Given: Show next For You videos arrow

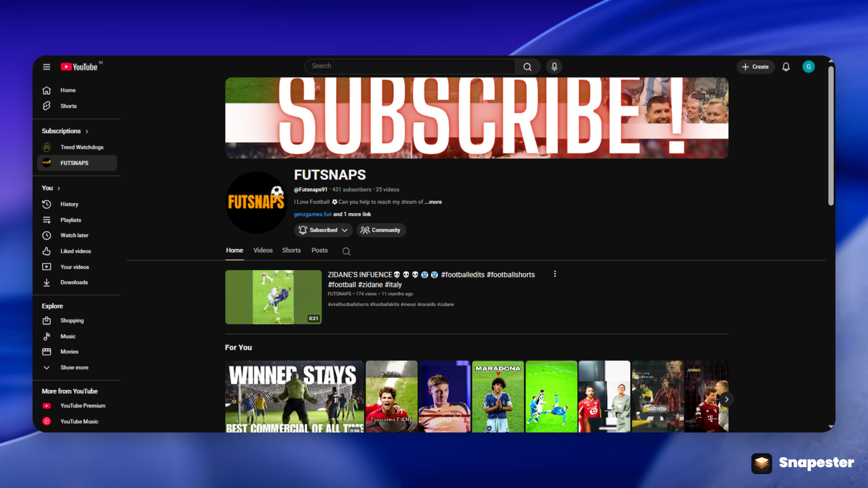Looking at the screenshot, I should (x=727, y=400).
